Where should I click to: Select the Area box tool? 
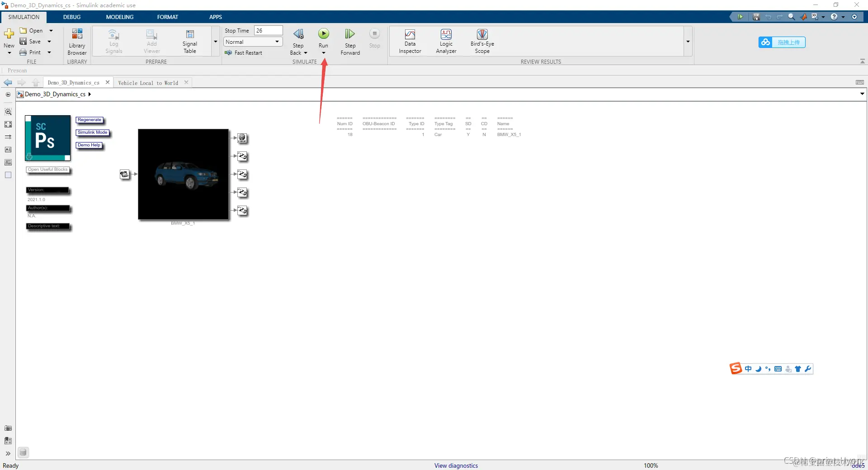8,175
